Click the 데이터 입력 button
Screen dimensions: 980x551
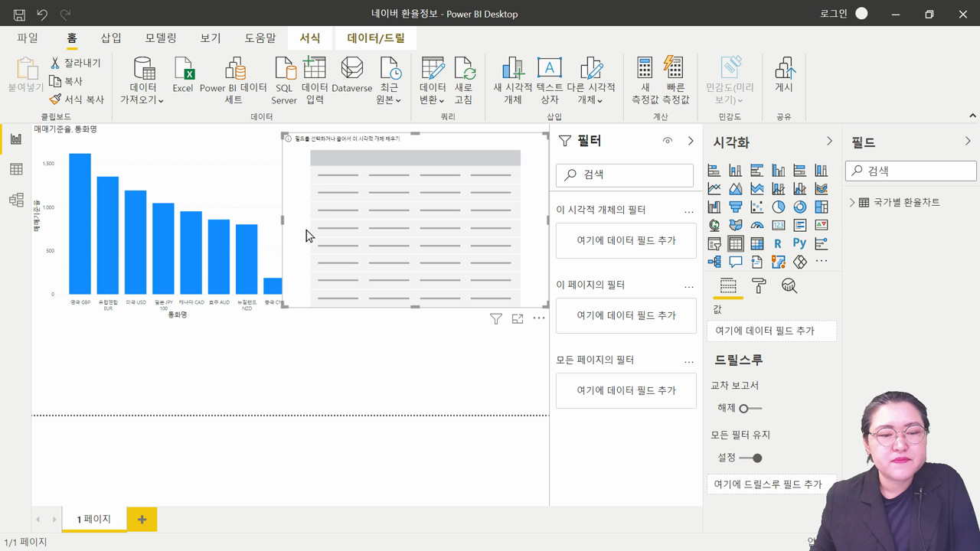click(x=315, y=80)
